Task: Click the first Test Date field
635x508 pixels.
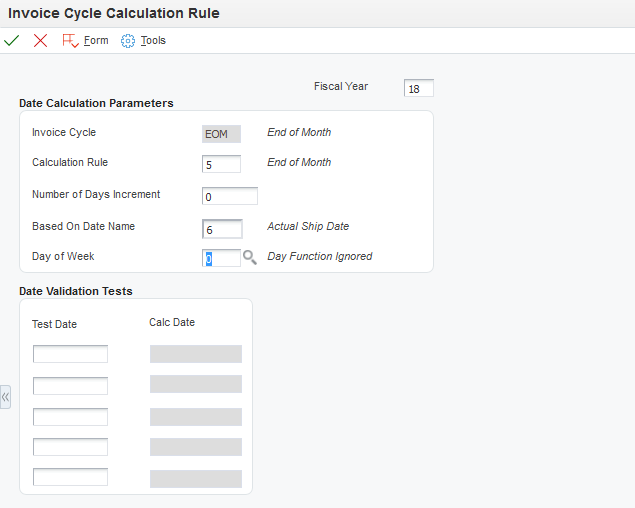Action: tap(70, 354)
